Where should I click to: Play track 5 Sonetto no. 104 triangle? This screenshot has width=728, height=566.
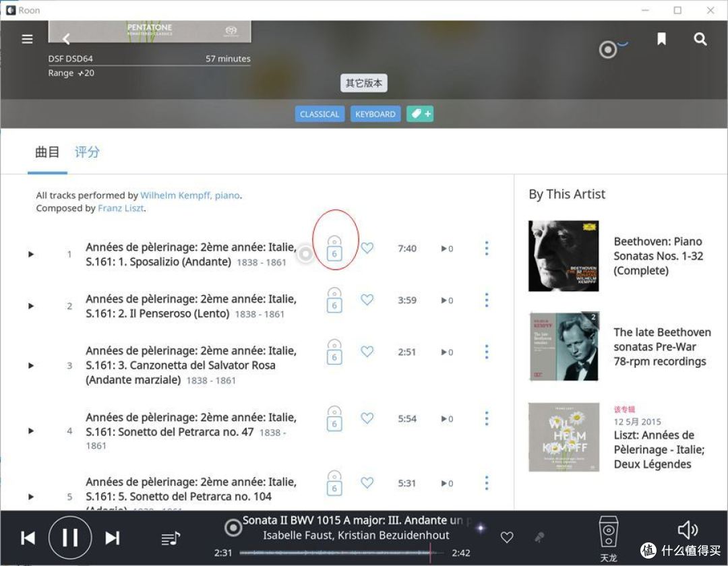point(31,497)
